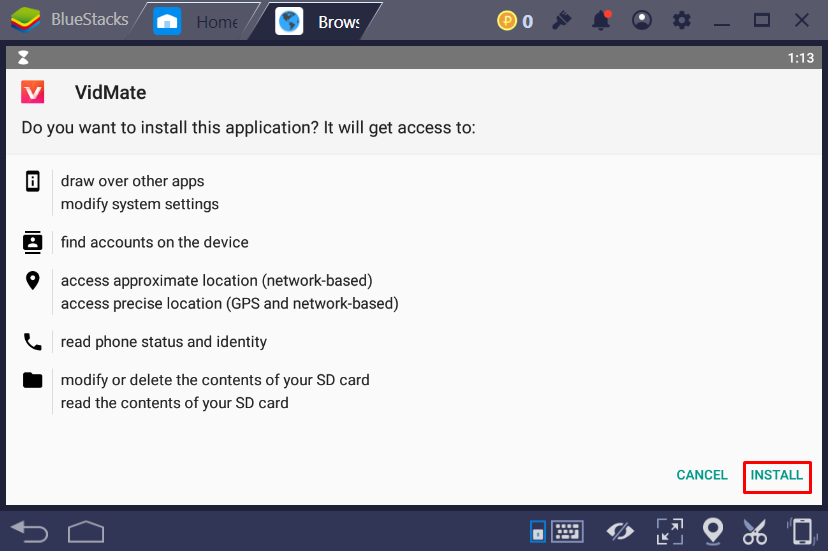Toggle the eye visibility overlay icon
Screen dimensions: 828x551
[620, 530]
